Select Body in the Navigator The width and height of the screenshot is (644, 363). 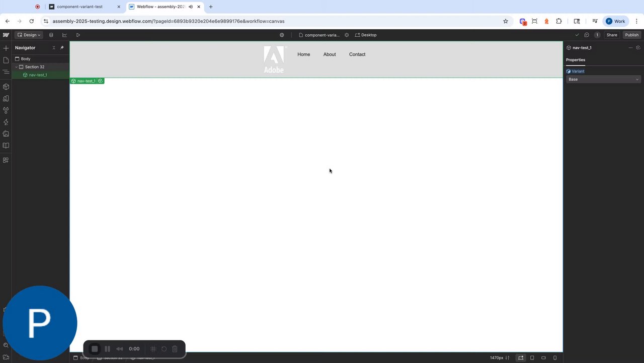point(26,59)
